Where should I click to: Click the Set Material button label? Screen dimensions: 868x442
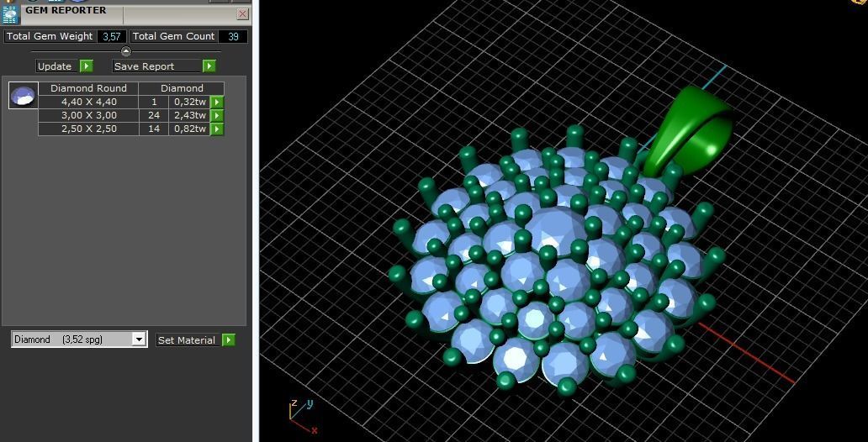click(x=187, y=340)
